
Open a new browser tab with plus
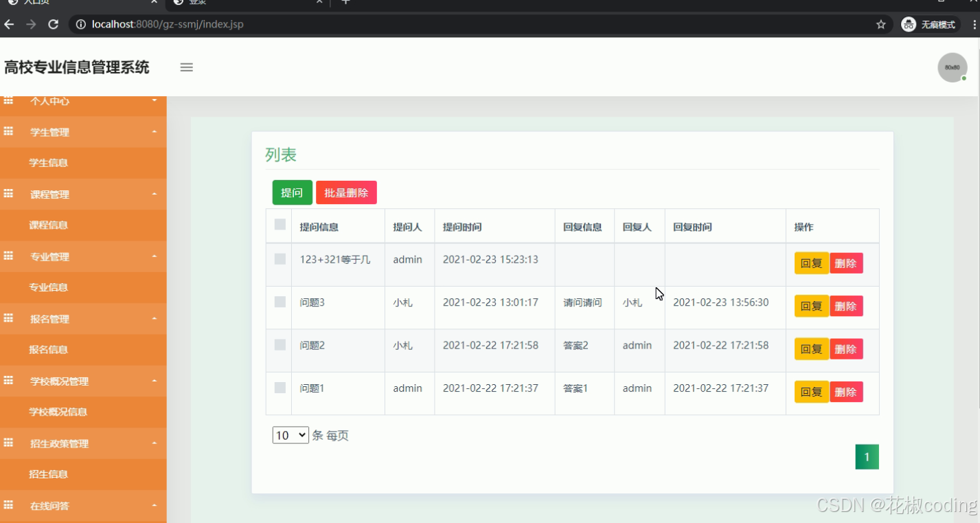[x=345, y=3]
